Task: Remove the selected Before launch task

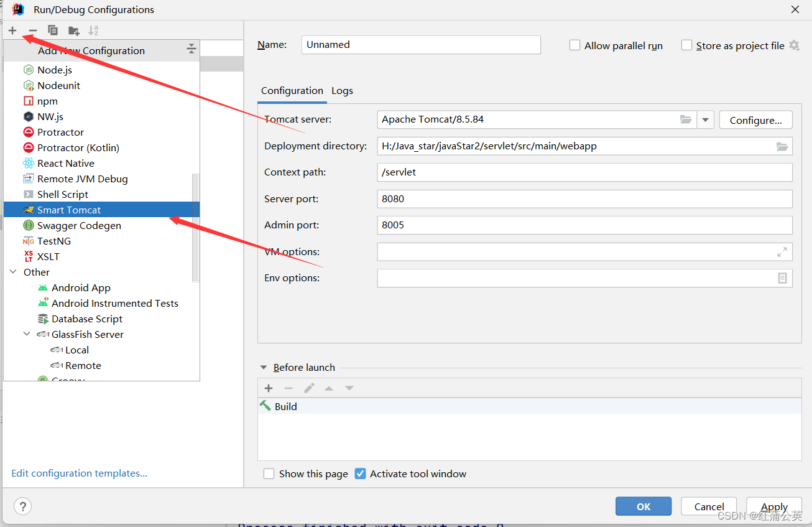Action: pyautogui.click(x=288, y=388)
